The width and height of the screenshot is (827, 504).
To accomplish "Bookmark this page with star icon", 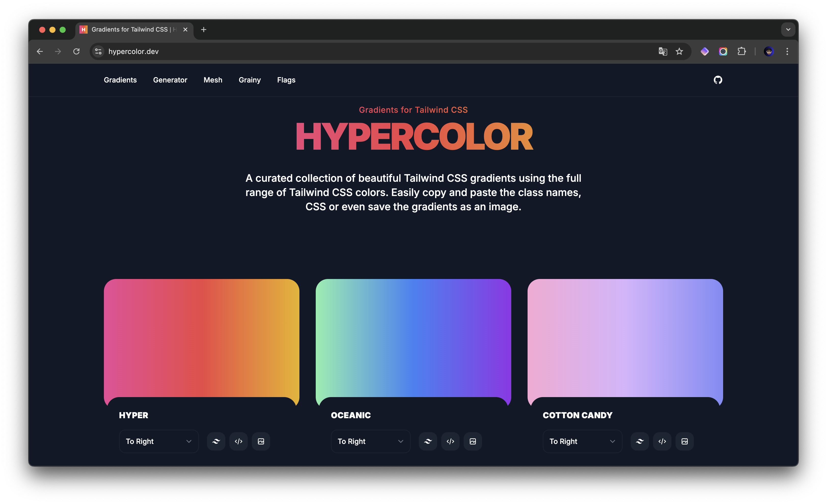I will pos(679,51).
